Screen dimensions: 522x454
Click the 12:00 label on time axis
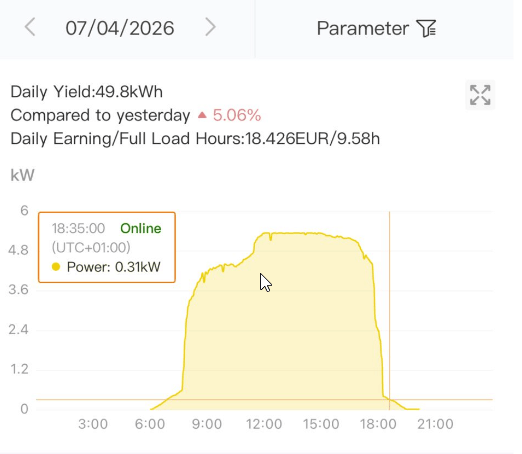tap(264, 424)
